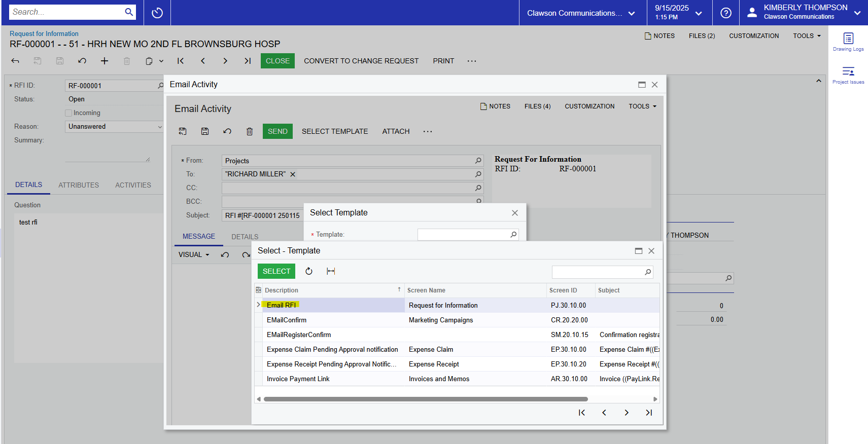Viewport: 868px width, 444px height.
Task: Switch to the DETAILS tab in Email Activity
Action: click(x=245, y=237)
